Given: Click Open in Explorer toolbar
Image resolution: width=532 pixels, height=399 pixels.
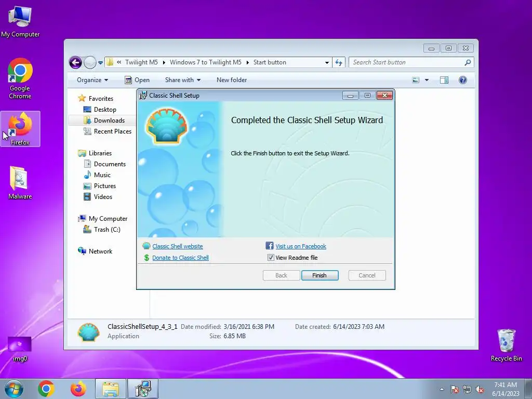Looking at the screenshot, I should coord(137,80).
